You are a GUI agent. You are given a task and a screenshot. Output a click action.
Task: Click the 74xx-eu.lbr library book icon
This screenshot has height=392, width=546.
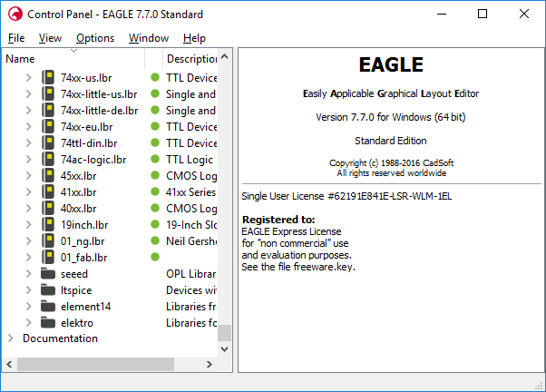[x=48, y=126]
